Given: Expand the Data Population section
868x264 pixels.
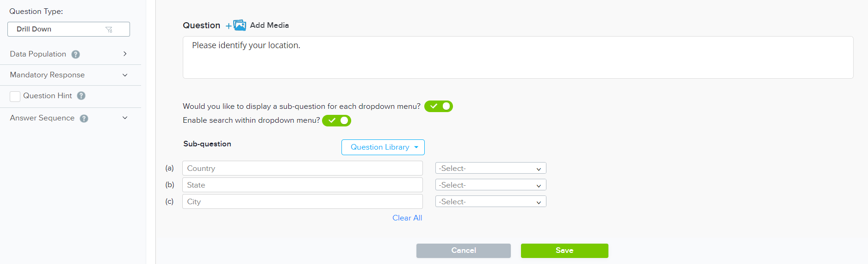Looking at the screenshot, I should coord(125,54).
